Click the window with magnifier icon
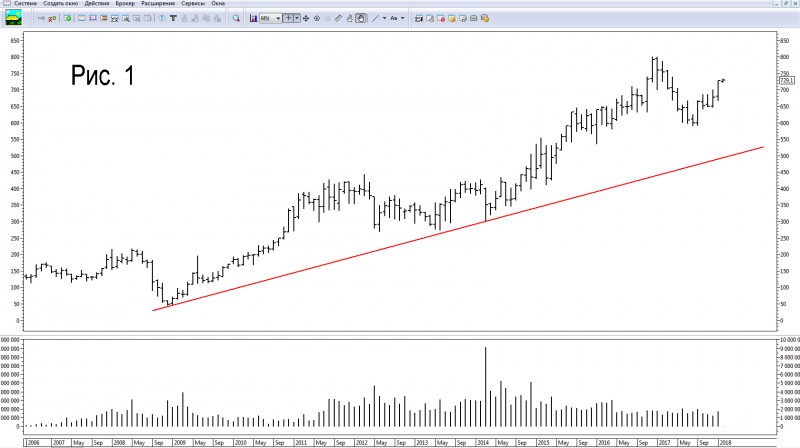This screenshot has height=448, width=800. tap(126, 18)
